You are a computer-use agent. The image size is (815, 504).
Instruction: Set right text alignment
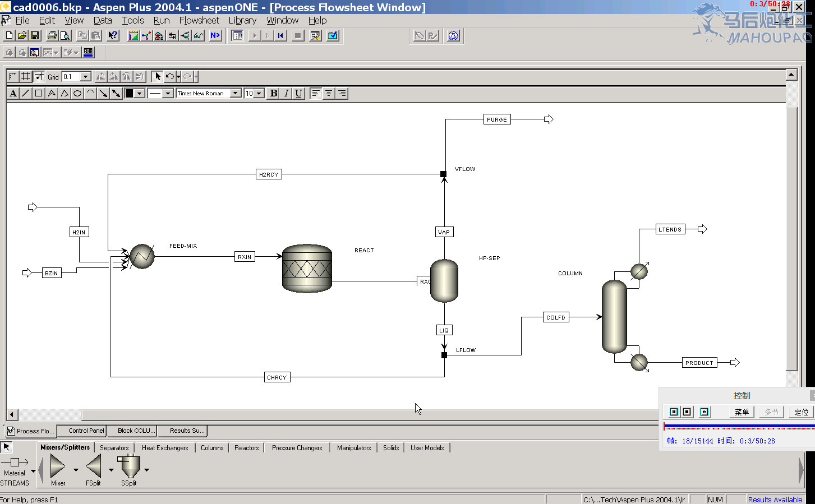(342, 93)
